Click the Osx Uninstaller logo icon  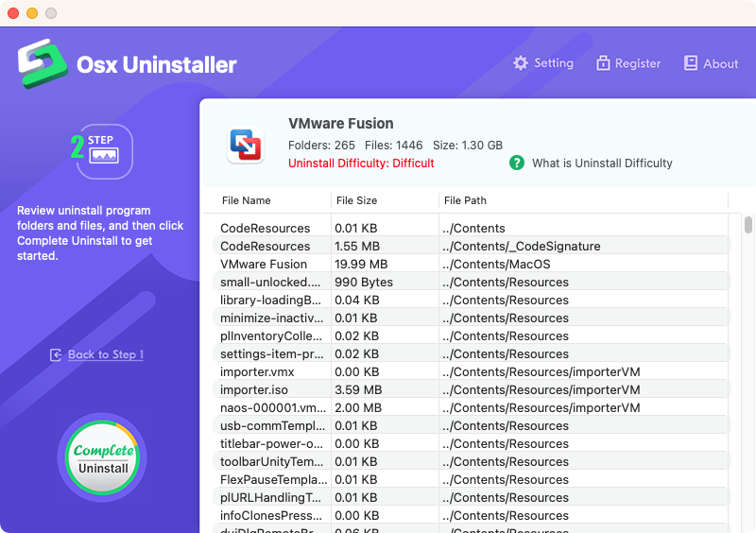pos(42,63)
